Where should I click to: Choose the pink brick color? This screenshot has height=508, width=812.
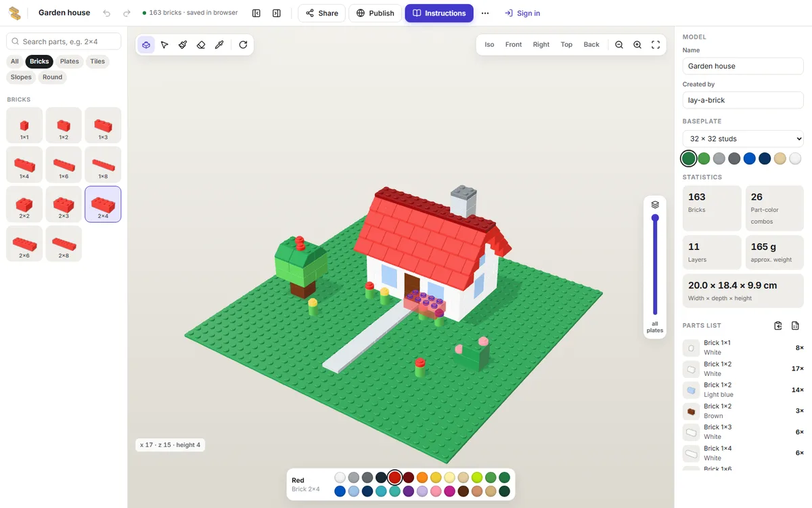436,492
